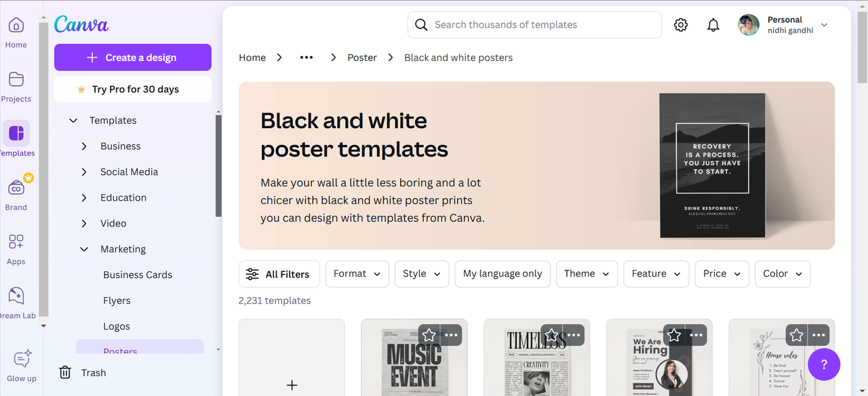
Task: Click the settings gear icon
Action: [x=681, y=25]
